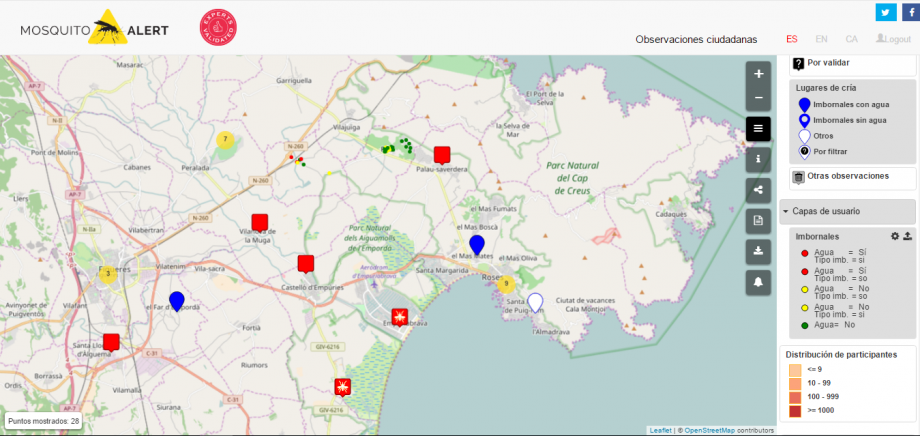
Task: Toggle the layers menu button
Action: 758,128
